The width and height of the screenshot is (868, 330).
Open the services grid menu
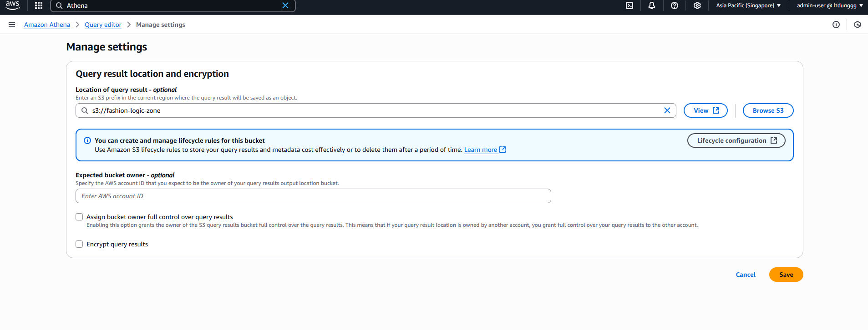(x=39, y=5)
